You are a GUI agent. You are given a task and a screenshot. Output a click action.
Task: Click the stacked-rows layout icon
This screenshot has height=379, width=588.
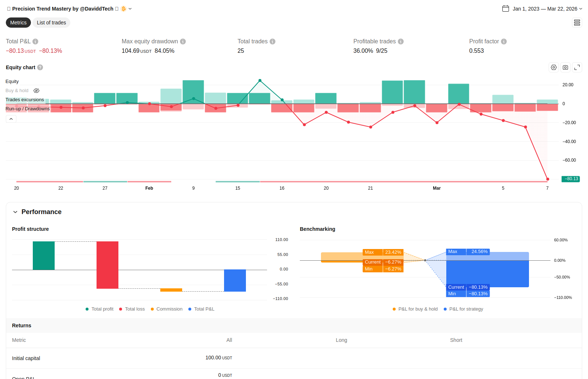point(577,23)
